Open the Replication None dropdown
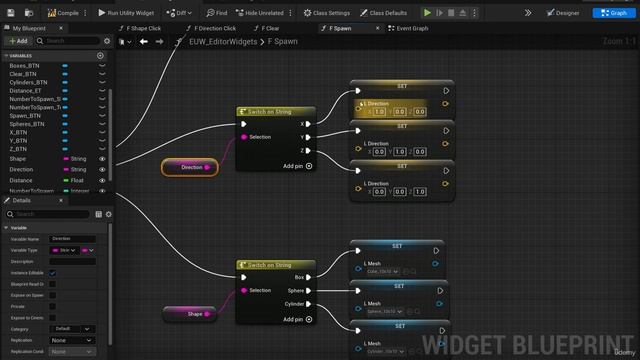The height and width of the screenshot is (360, 640). pyautogui.click(x=73, y=340)
